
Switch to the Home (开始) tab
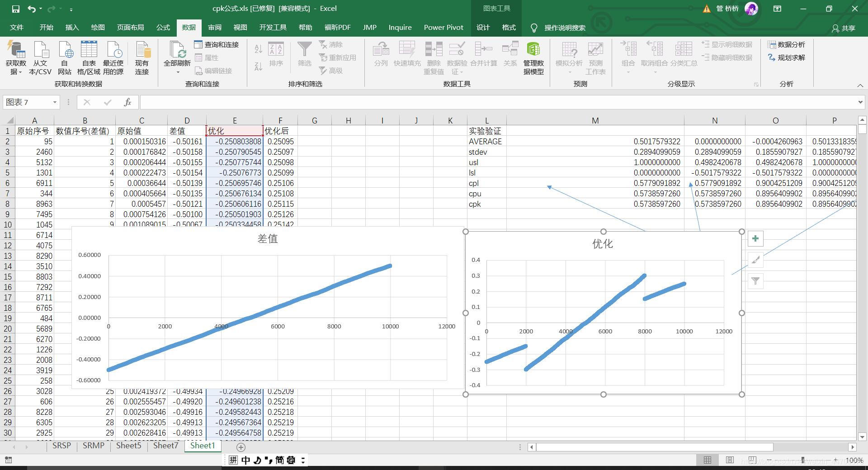46,28
